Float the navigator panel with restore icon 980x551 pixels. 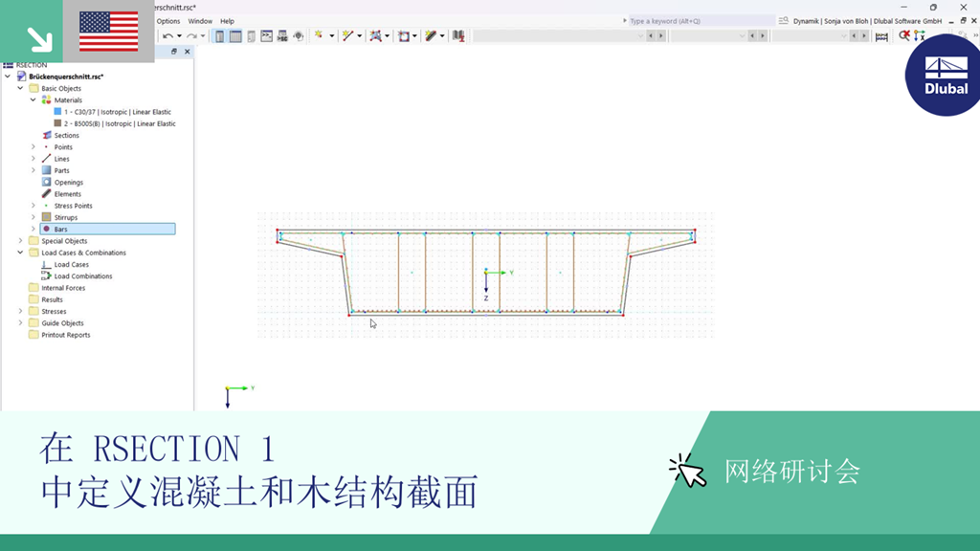[174, 52]
